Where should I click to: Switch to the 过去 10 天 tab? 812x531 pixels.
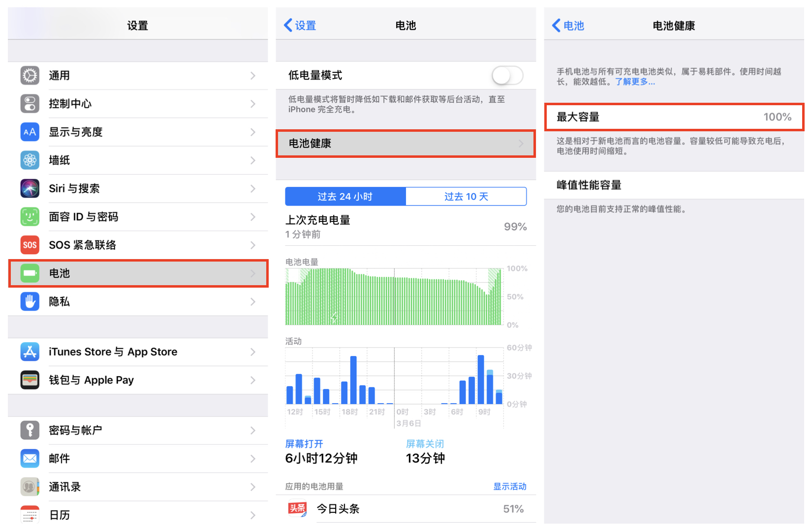[x=466, y=196]
